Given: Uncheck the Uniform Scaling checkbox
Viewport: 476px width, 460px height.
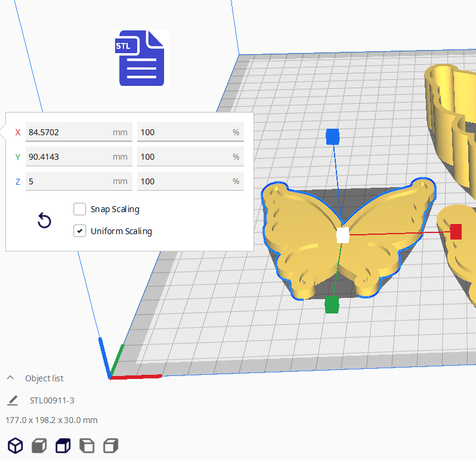Looking at the screenshot, I should tap(79, 231).
